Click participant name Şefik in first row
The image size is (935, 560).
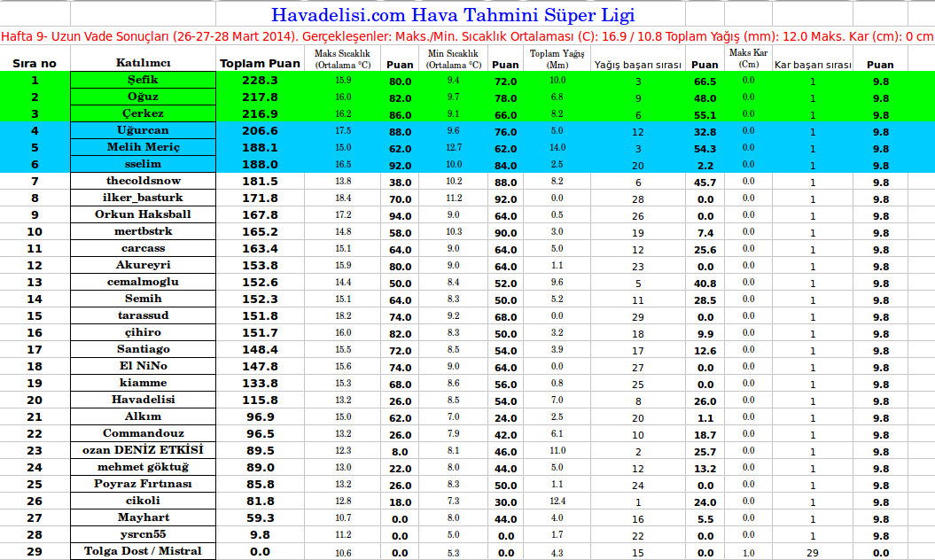[x=143, y=81]
